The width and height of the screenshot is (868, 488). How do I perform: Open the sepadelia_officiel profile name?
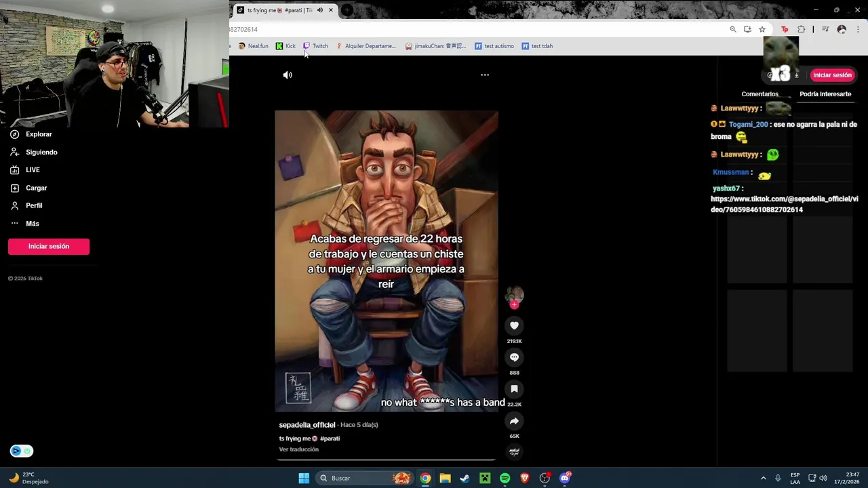307,425
